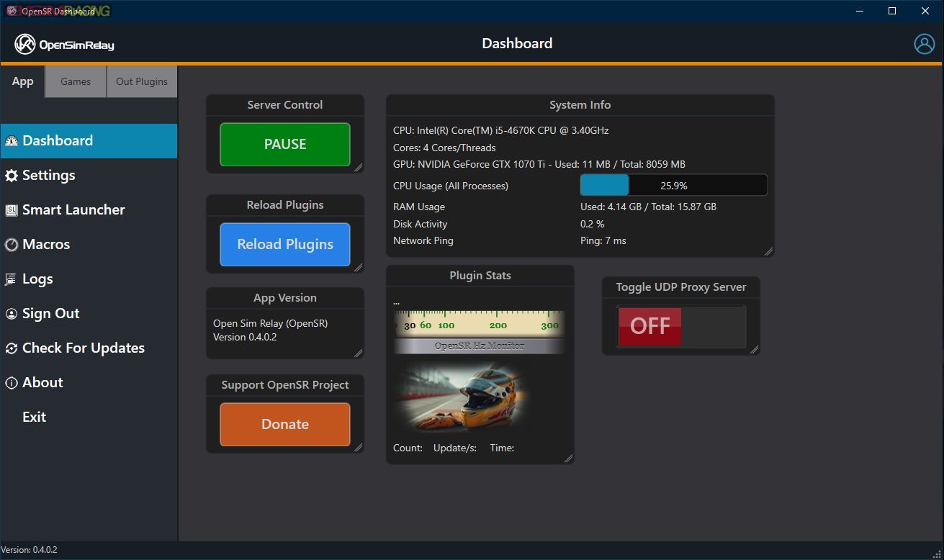Click the OpenSR app icon in title bar

point(12,11)
